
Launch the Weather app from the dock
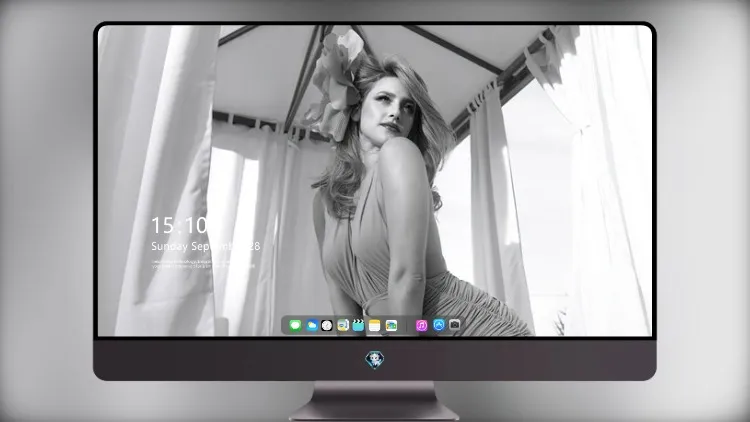(312, 325)
